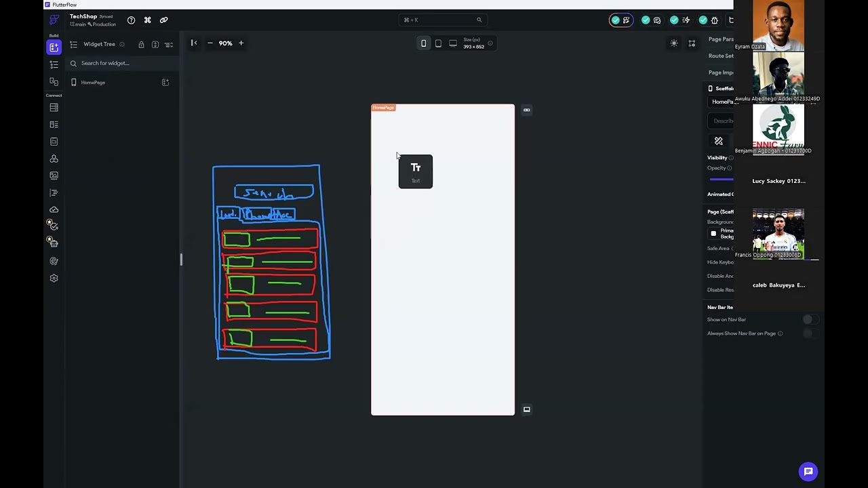Click the Search for widget field
Screen dimensions: 868x488
click(x=121, y=63)
